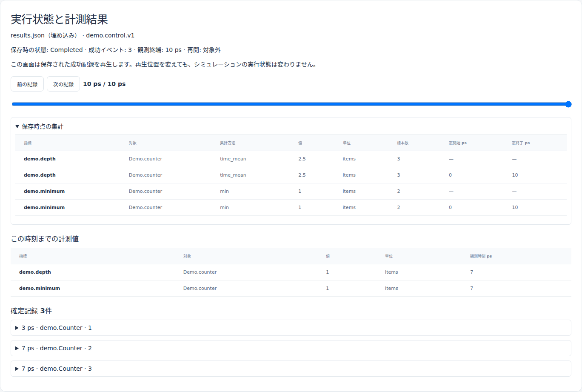This screenshot has width=582, height=392.
Task: Click demo.minimum in the この時刻までの計測値 table
Action: tap(40, 288)
